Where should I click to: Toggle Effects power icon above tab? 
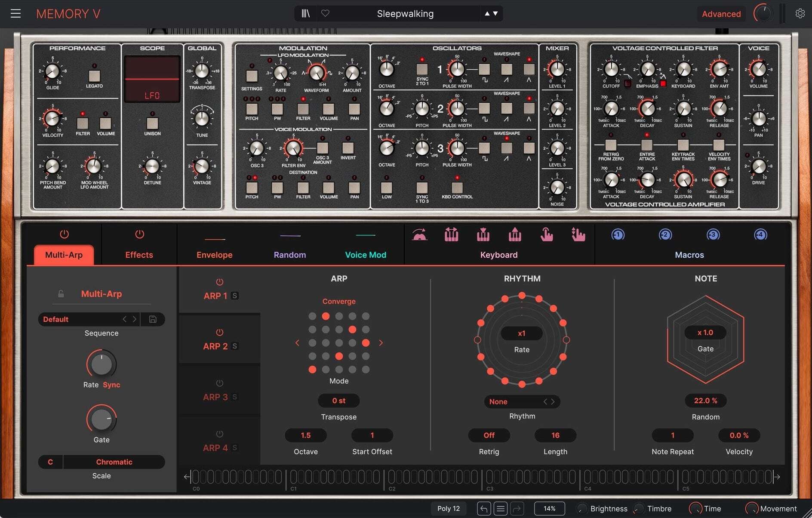(139, 234)
